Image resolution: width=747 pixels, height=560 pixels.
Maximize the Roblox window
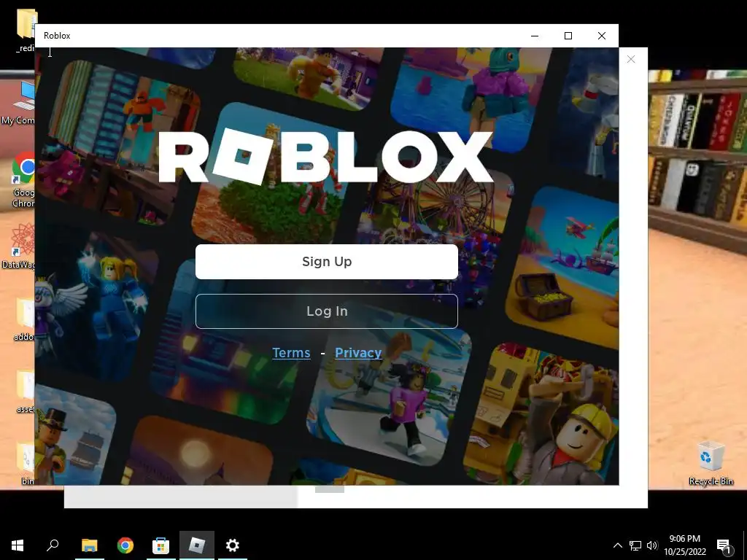(x=568, y=36)
